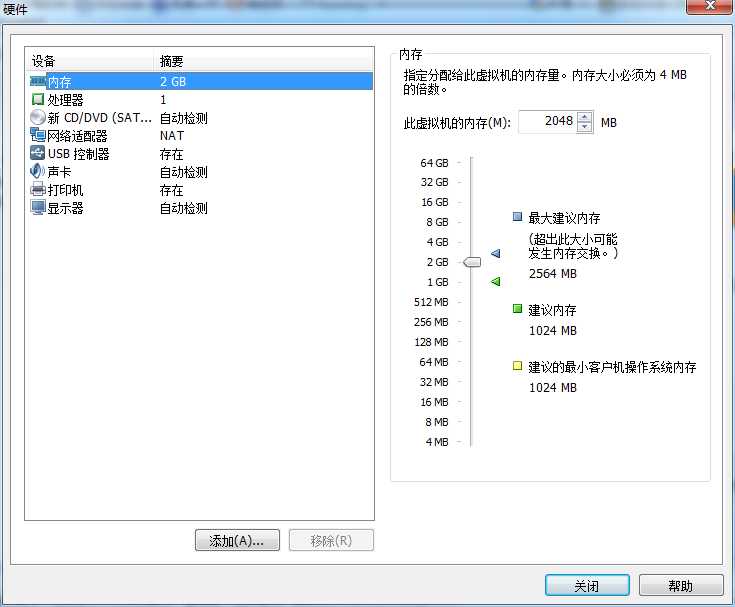
Task: Click the processor (处理器) chip icon
Action: (x=38, y=99)
